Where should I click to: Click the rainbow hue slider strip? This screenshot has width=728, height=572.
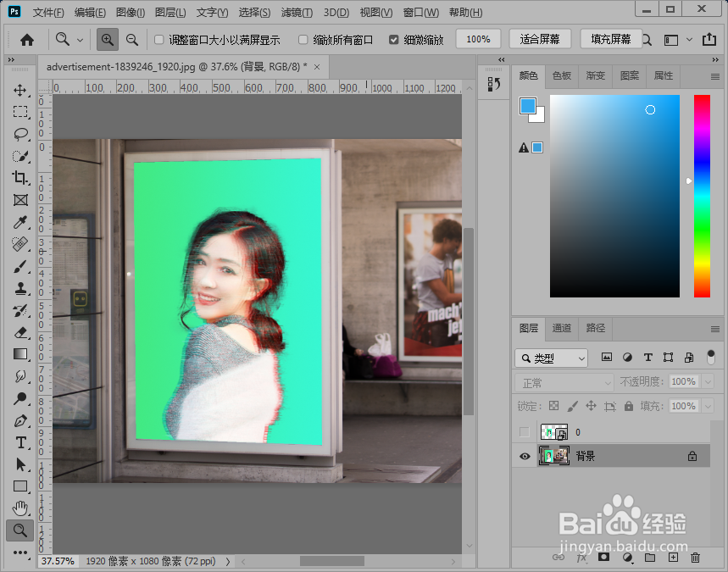(702, 196)
